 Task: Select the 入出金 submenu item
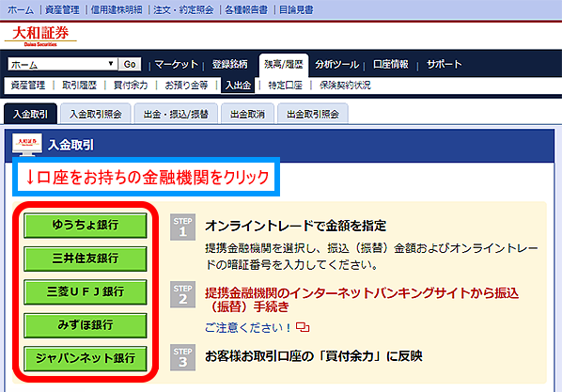tap(238, 85)
